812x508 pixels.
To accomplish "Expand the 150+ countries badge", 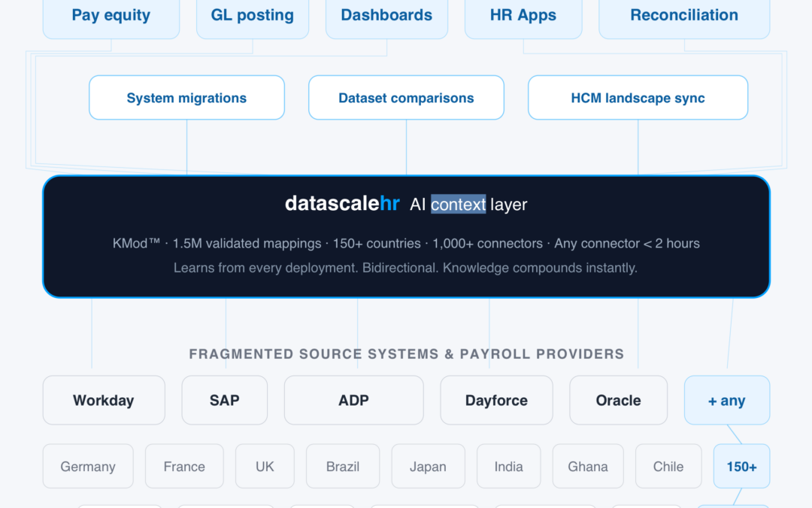I will (x=741, y=466).
